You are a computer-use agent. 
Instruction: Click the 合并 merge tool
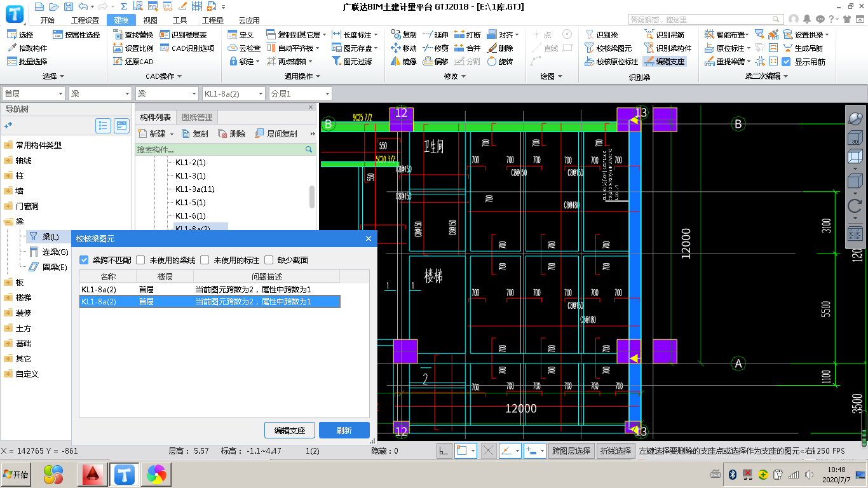point(467,48)
